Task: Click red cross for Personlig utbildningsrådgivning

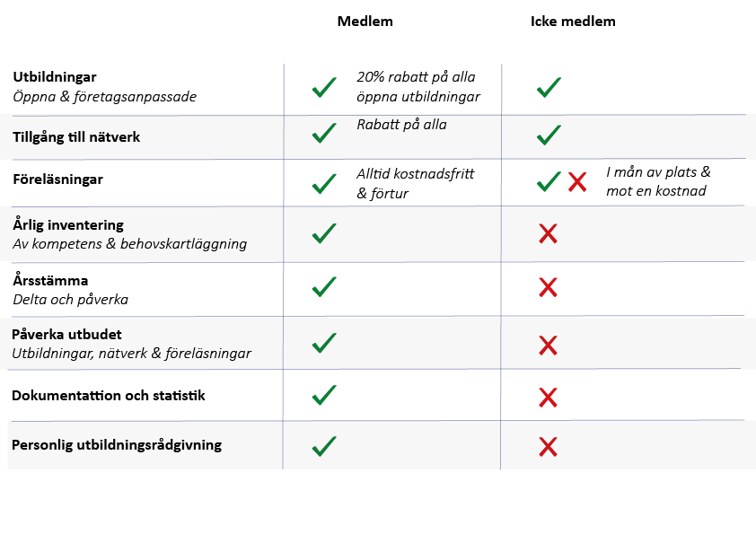Action: pos(548,446)
